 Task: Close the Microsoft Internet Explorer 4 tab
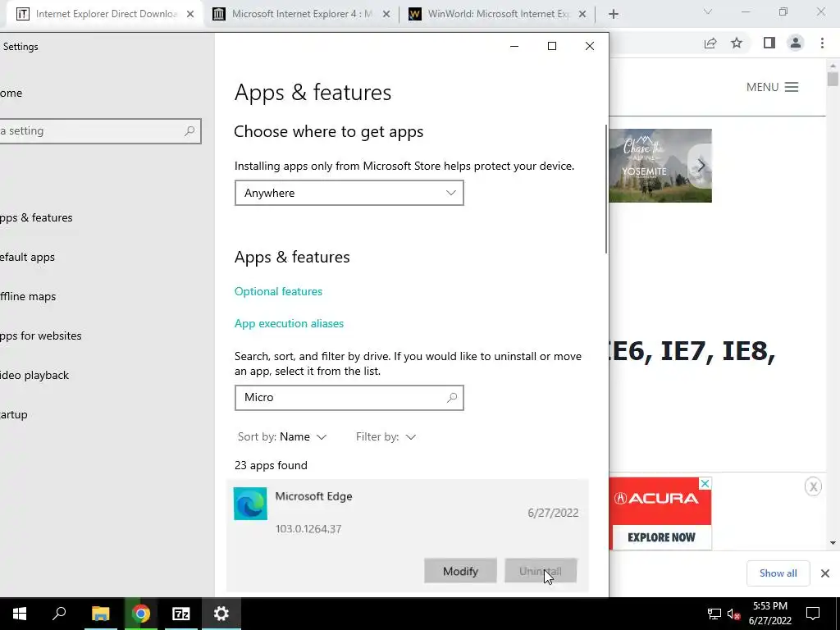coord(386,14)
